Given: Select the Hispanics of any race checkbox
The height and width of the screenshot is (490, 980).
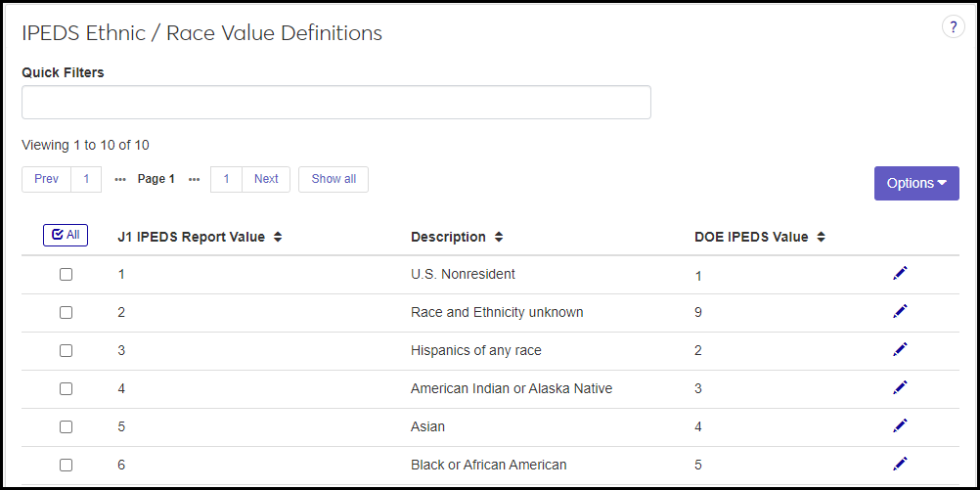Looking at the screenshot, I should tap(66, 351).
